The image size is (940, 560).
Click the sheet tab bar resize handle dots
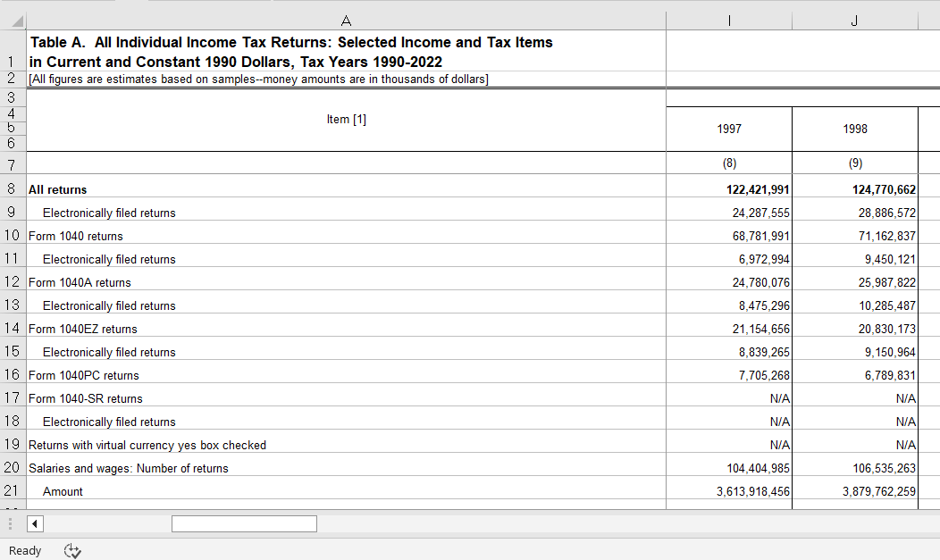click(x=10, y=524)
